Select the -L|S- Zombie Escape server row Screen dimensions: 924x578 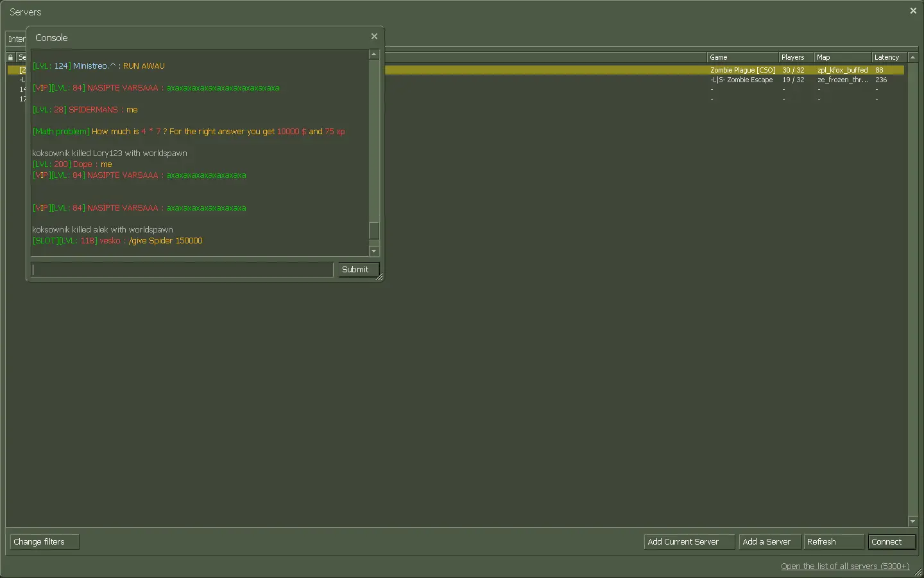(456, 80)
